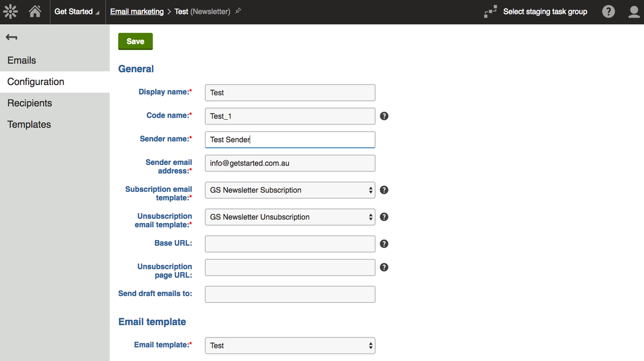Open the Email marketing breadcrumb link
644x361 pixels.
click(x=137, y=11)
